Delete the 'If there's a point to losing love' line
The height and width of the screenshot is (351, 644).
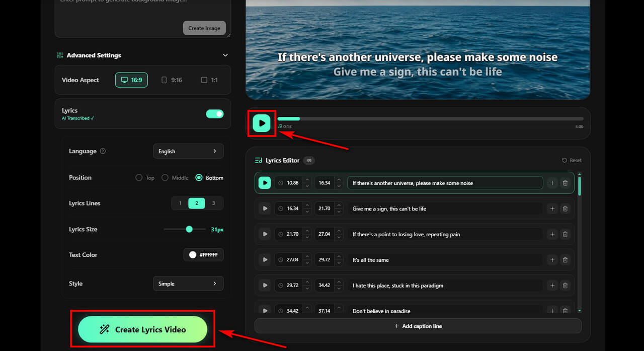[x=565, y=234]
